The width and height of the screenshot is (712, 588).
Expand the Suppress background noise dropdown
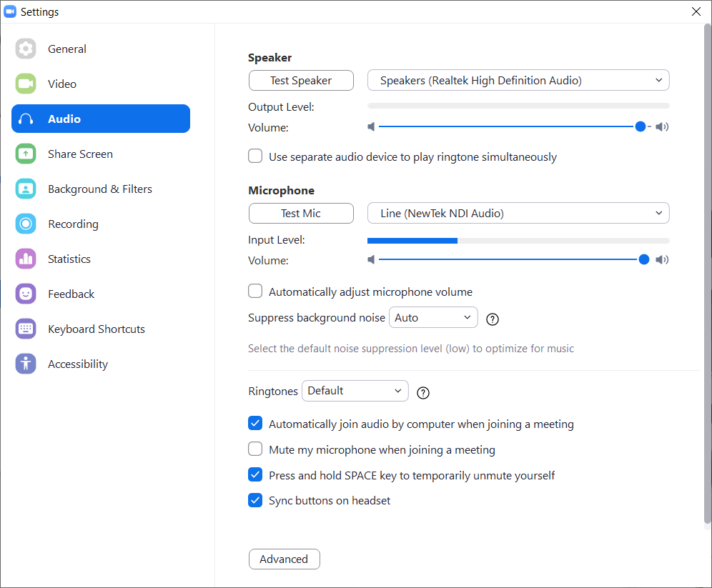coord(433,317)
